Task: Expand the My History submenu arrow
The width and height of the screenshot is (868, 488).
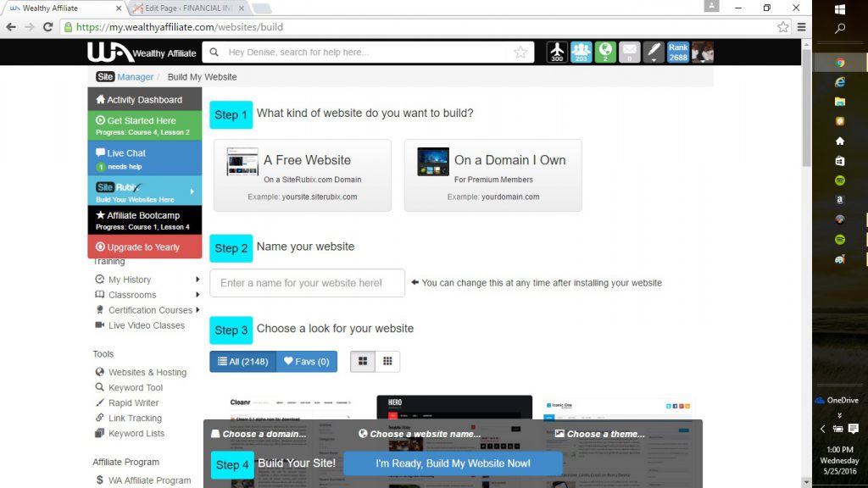Action: (x=198, y=280)
